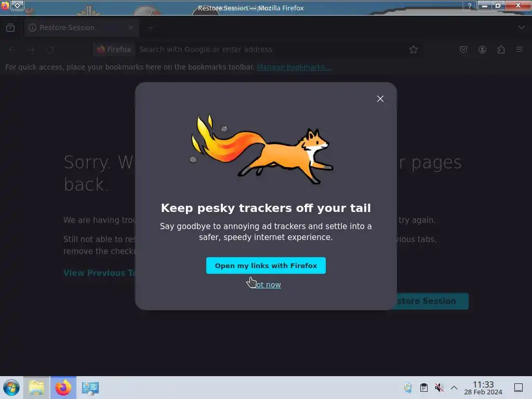
Task: Go forward with the forward arrow
Action: tap(32, 49)
